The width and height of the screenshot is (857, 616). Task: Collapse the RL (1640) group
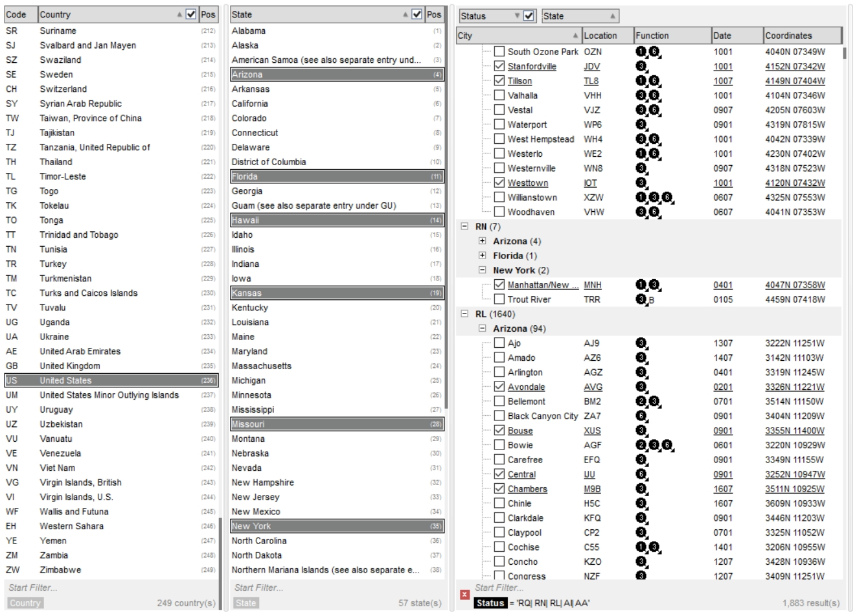click(x=464, y=314)
